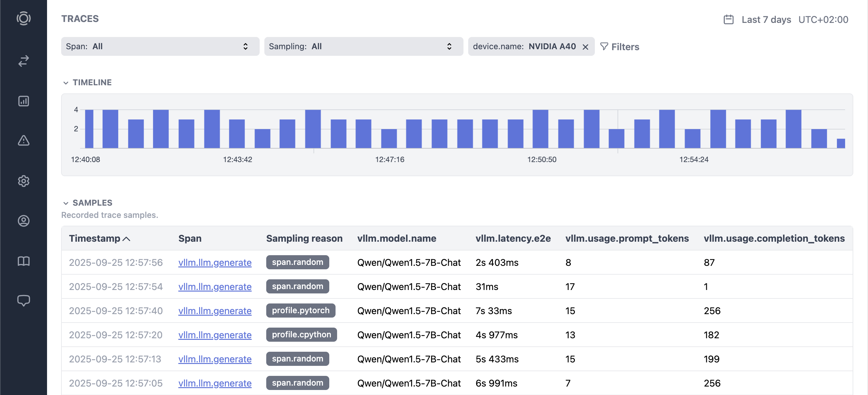
Task: Open the feedback chat bubble icon
Action: pos(24,300)
